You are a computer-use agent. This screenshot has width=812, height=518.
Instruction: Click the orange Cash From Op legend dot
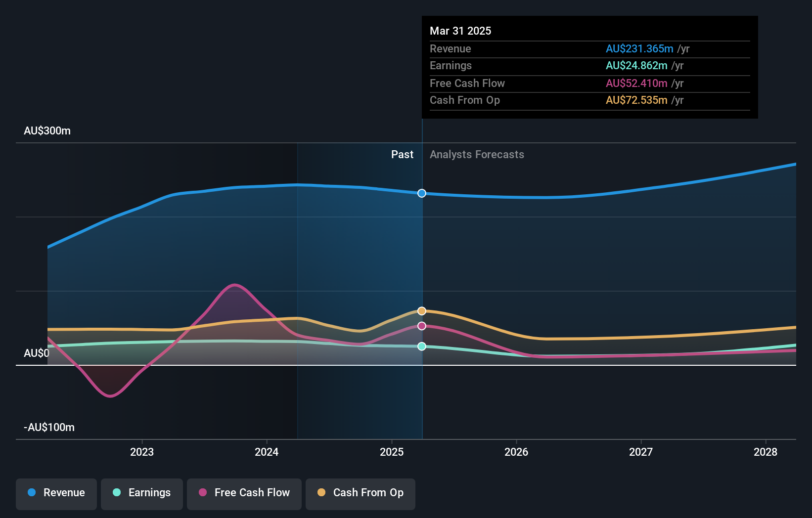tap(321, 492)
